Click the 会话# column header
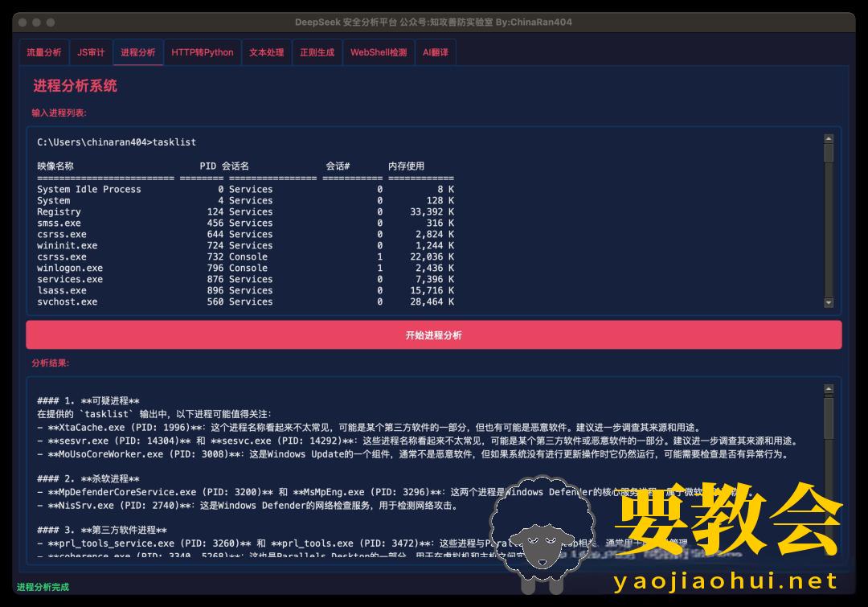Screen dimensions: 868x607 pos(338,166)
